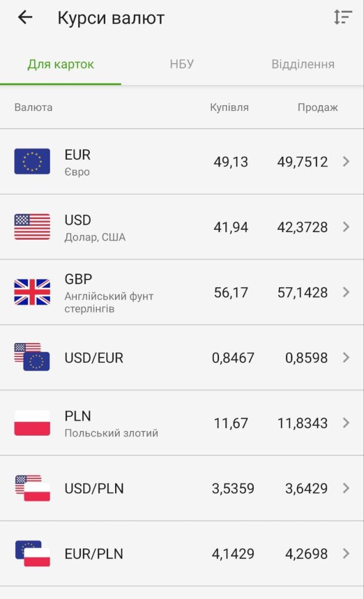Tap EUR/PLN sell rate 4,2698

click(x=306, y=553)
